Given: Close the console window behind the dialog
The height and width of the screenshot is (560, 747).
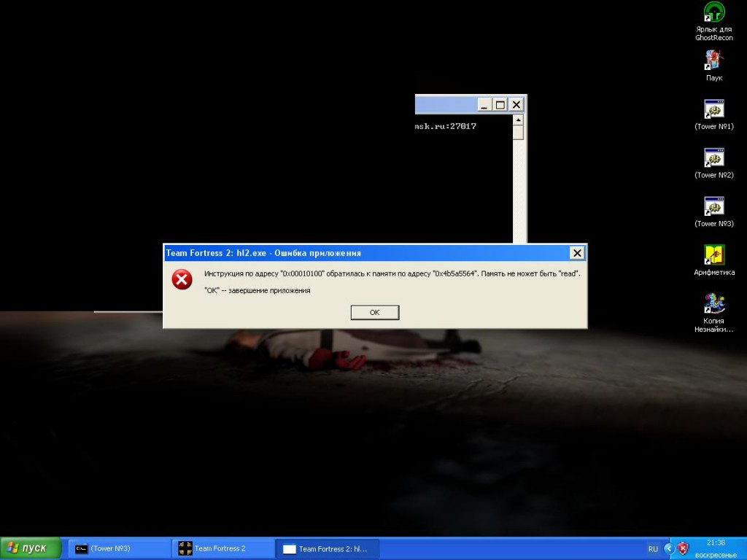Looking at the screenshot, I should click(516, 105).
